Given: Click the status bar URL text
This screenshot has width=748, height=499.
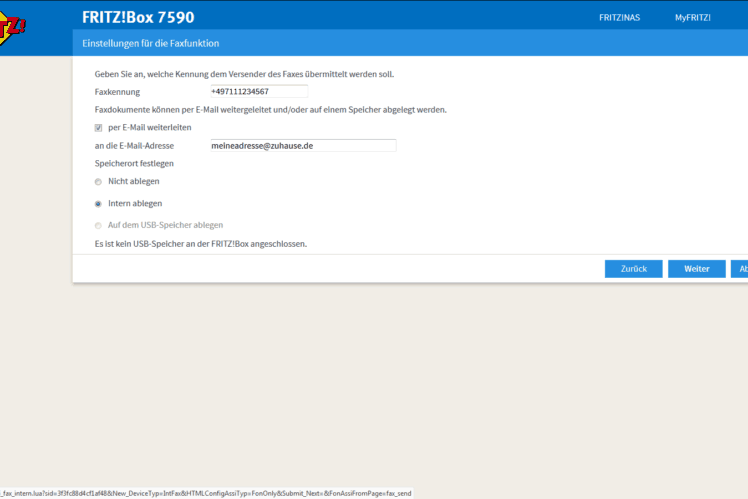Looking at the screenshot, I should [206, 493].
